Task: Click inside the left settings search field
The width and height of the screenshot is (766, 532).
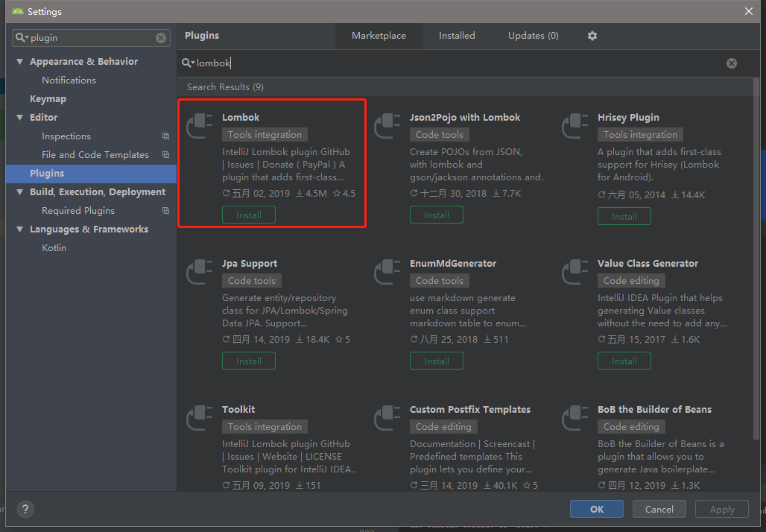Action: [x=89, y=37]
